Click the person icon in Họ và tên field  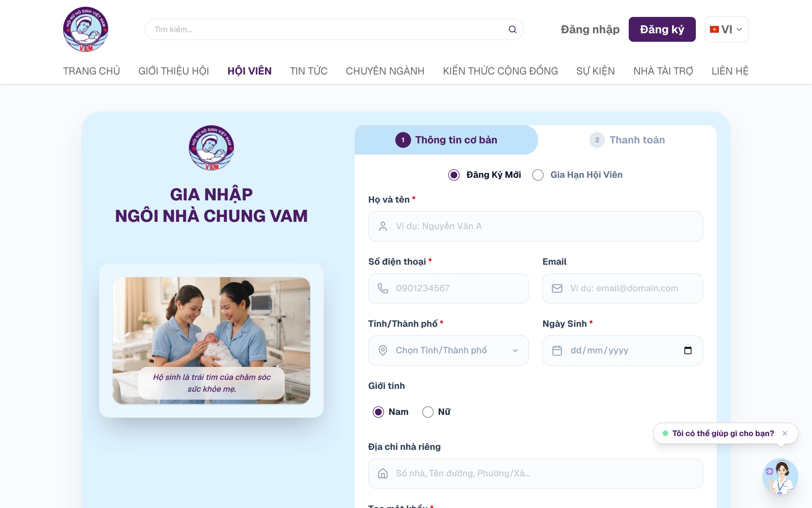pos(383,226)
